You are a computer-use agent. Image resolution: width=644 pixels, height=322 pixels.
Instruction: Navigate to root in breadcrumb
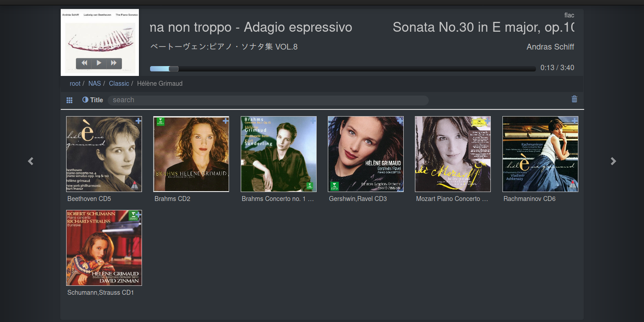tap(75, 84)
